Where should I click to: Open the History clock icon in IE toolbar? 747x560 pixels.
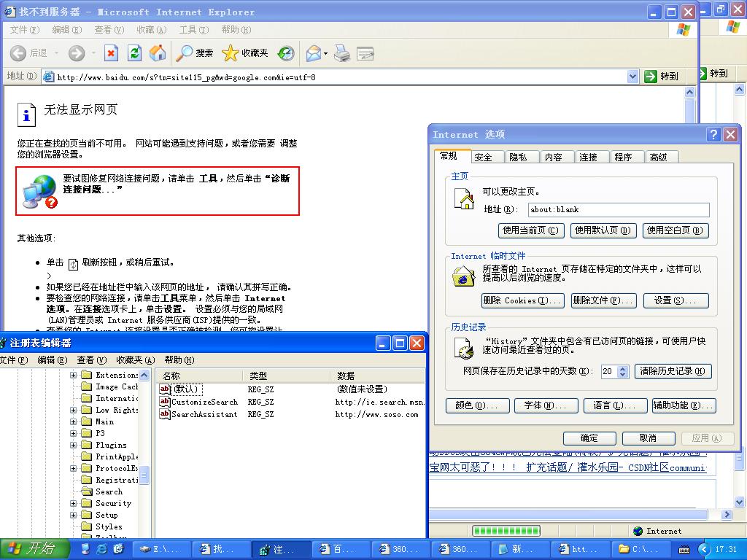pyautogui.click(x=286, y=53)
